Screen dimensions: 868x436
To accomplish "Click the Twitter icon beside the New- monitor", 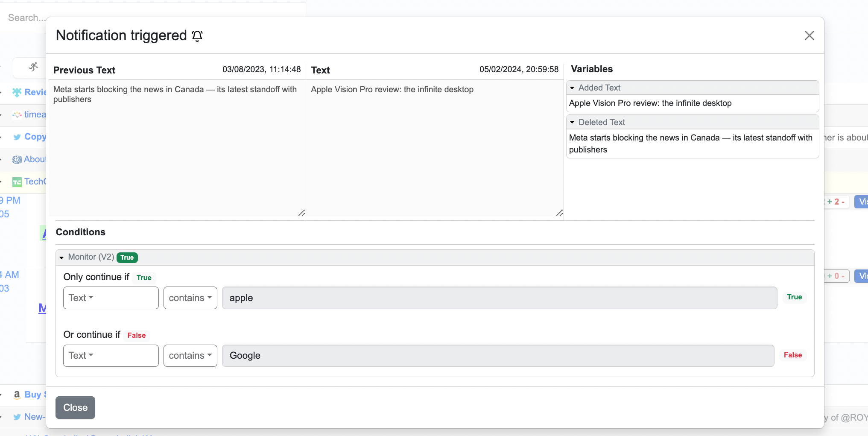I will click(17, 417).
